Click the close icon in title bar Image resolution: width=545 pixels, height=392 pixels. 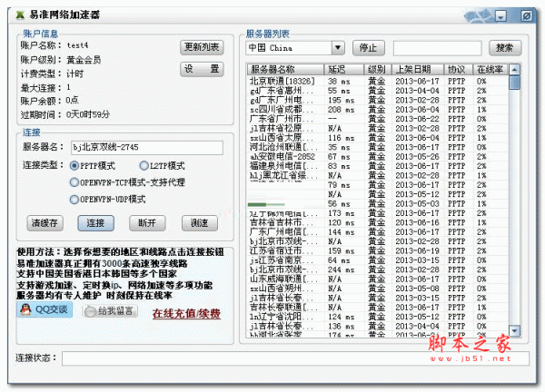tap(527, 16)
